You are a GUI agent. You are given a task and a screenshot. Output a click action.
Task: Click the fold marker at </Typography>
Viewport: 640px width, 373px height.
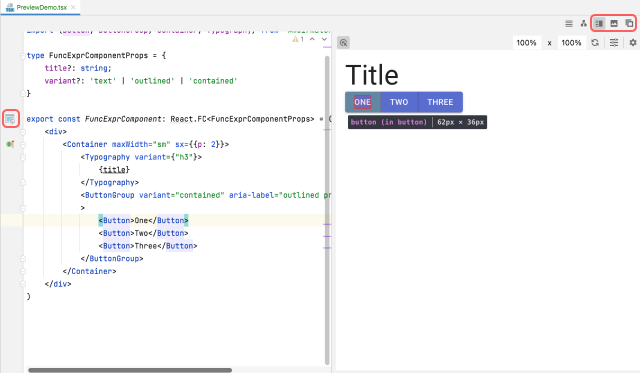click(x=23, y=182)
